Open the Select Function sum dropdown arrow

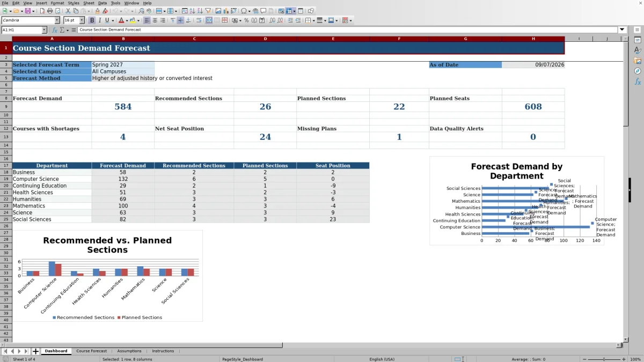coord(68,30)
